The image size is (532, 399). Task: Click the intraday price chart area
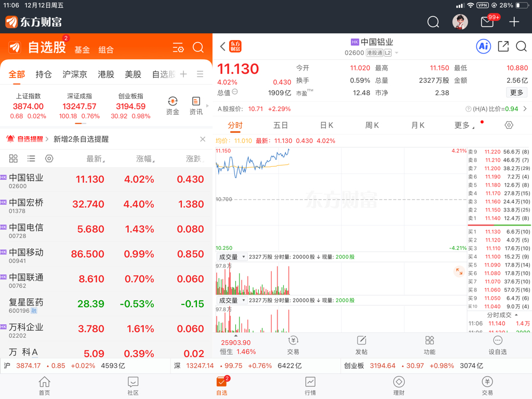coord(341,199)
